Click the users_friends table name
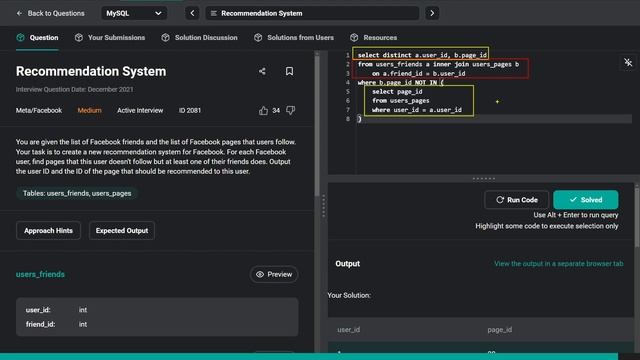 point(40,274)
